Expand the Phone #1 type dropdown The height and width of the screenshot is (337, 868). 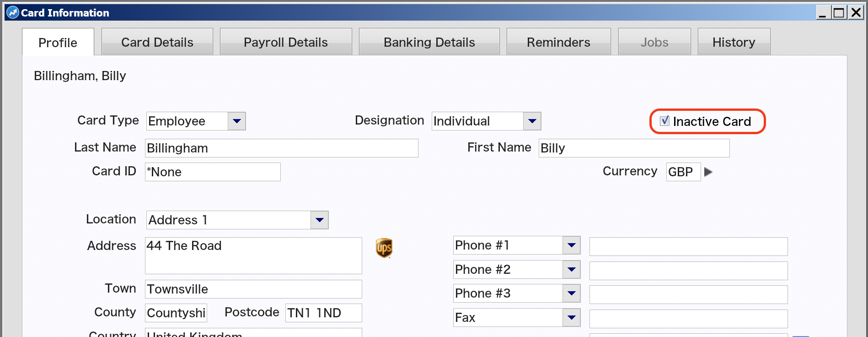571,245
